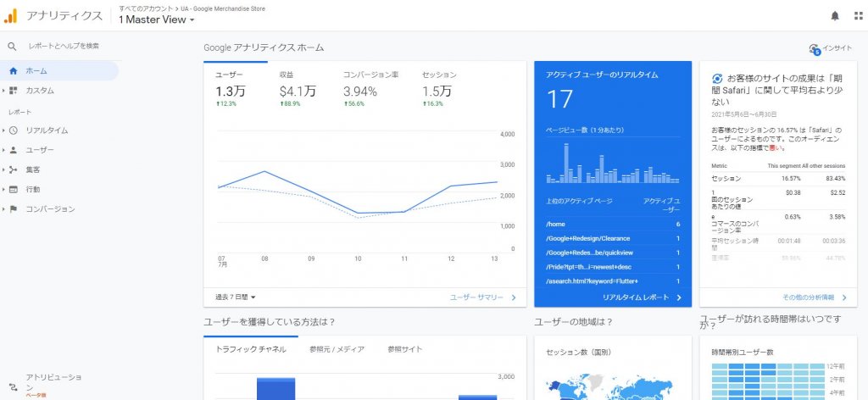
Task: Click the $4.1万 revenue value
Action: point(298,92)
